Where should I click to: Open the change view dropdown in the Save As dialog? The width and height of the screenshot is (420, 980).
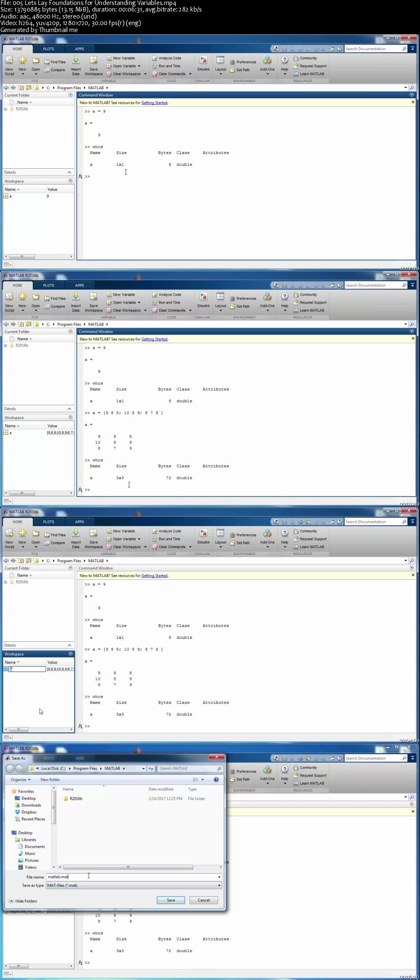coord(203,780)
